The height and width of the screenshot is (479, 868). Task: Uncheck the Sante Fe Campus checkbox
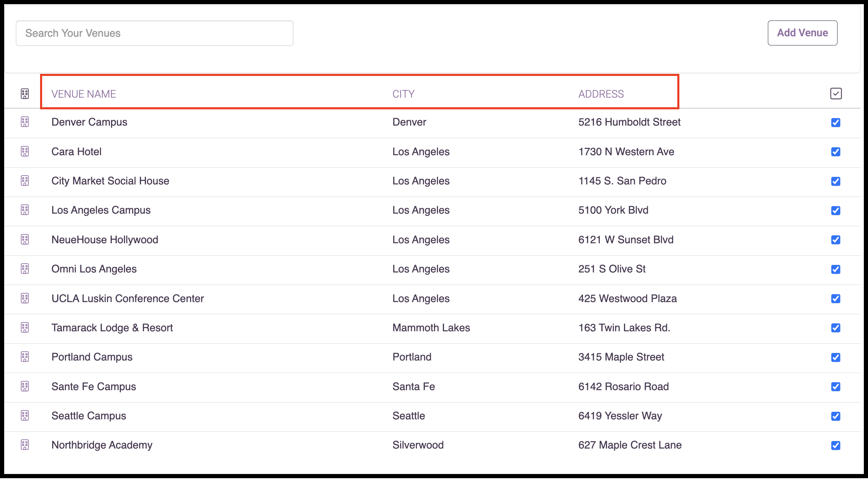point(835,387)
